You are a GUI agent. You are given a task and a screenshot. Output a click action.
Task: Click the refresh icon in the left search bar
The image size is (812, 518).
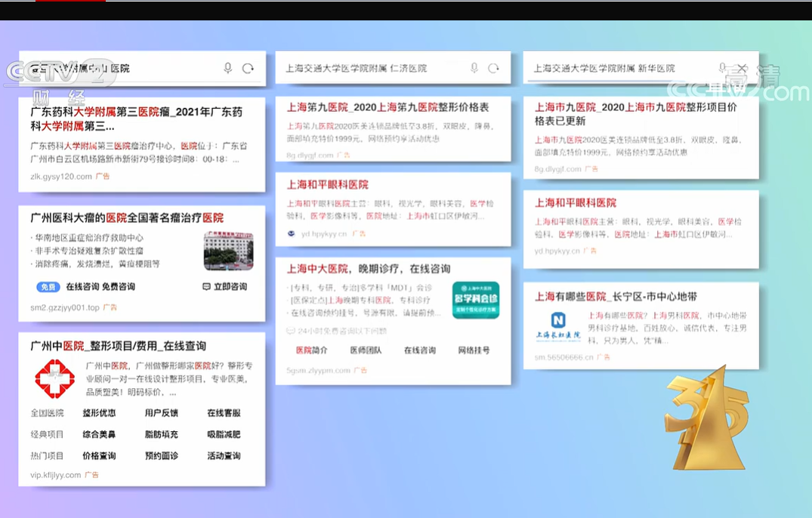pyautogui.click(x=248, y=68)
